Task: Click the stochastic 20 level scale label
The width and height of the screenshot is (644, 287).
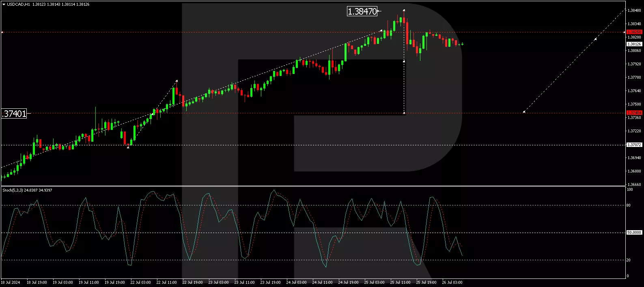Action: coord(629,260)
